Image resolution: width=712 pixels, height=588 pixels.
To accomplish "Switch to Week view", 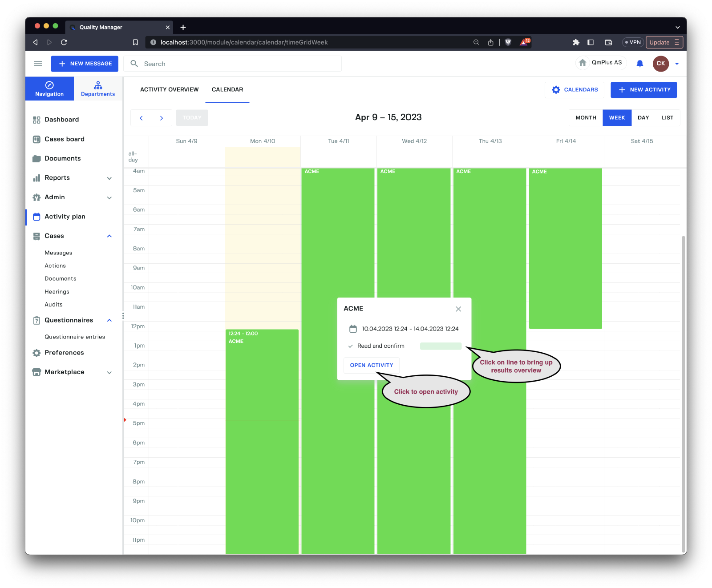I will [617, 118].
